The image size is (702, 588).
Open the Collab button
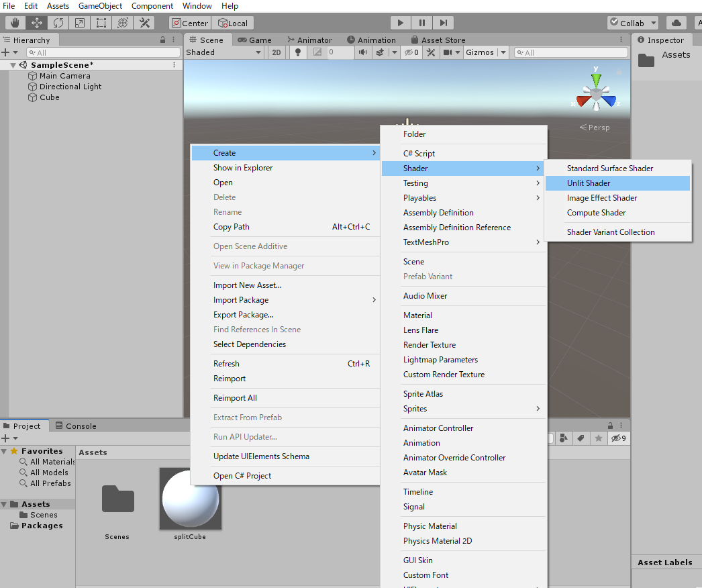point(632,23)
